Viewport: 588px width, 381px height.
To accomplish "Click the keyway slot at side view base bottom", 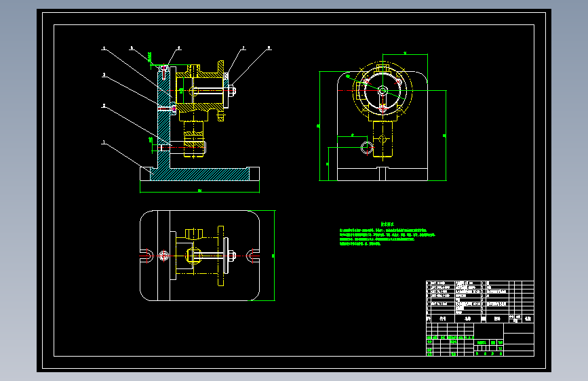I will pos(383,174).
